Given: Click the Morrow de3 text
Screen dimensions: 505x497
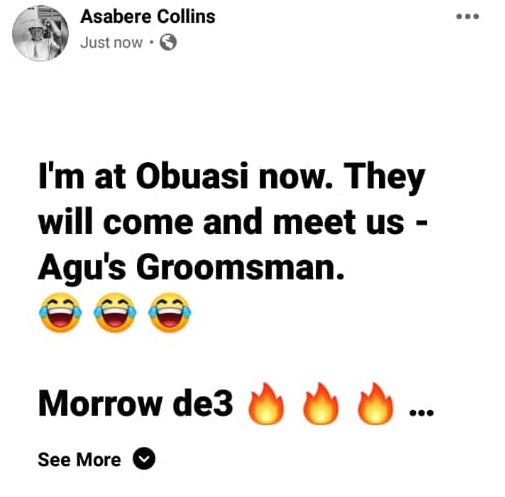Looking at the screenshot, I should coord(135,404).
